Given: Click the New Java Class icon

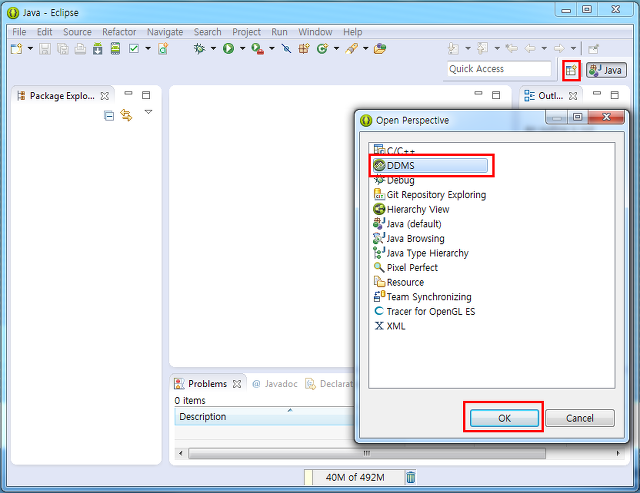Looking at the screenshot, I should pyautogui.click(x=322, y=49).
